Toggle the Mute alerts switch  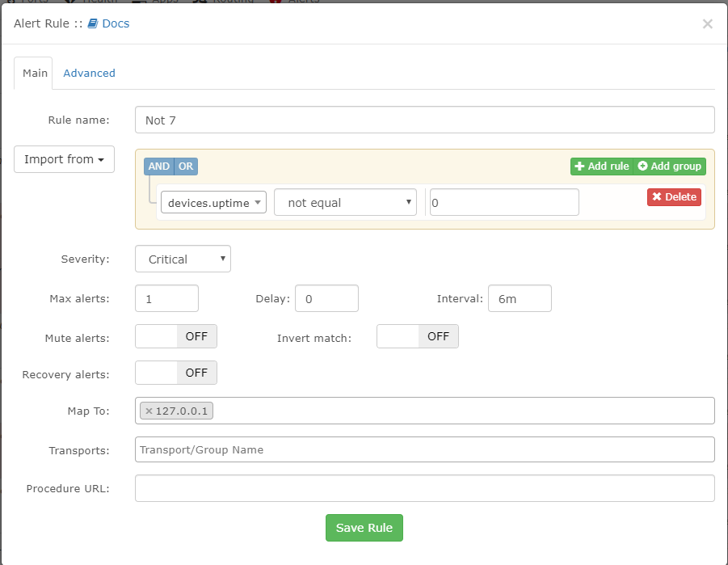pyautogui.click(x=176, y=336)
